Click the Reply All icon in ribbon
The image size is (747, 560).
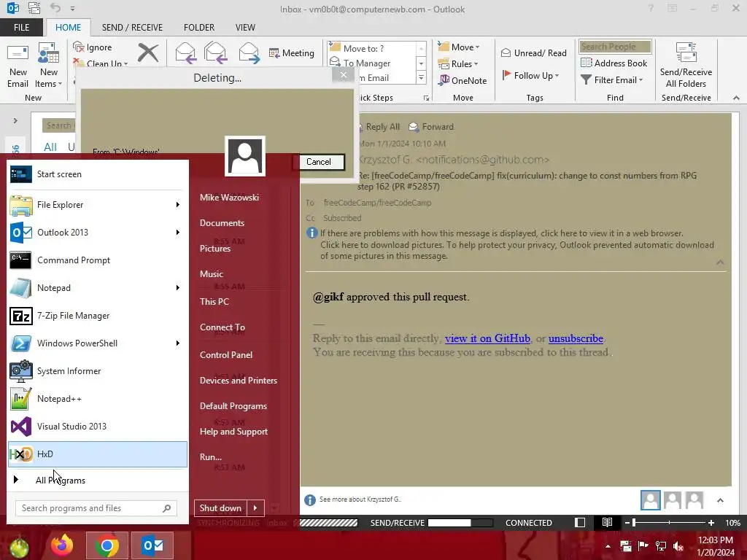(x=215, y=52)
